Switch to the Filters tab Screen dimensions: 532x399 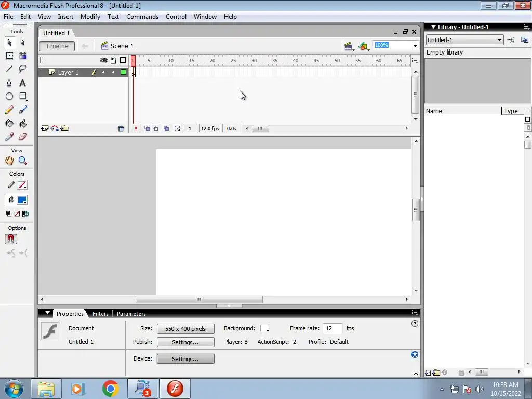(100, 314)
